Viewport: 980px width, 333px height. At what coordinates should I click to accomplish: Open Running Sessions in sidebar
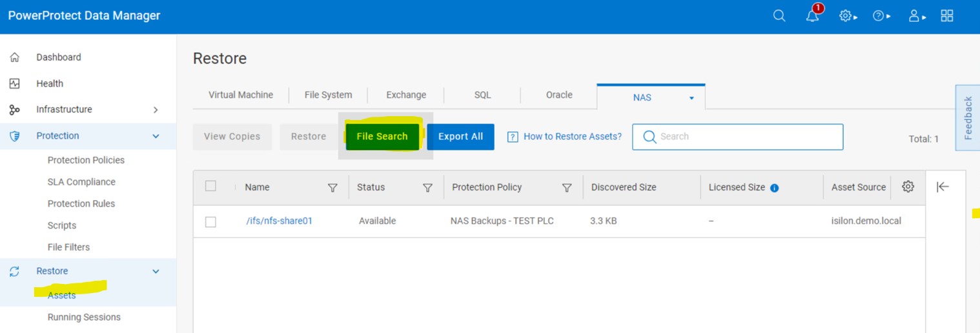pyautogui.click(x=84, y=317)
